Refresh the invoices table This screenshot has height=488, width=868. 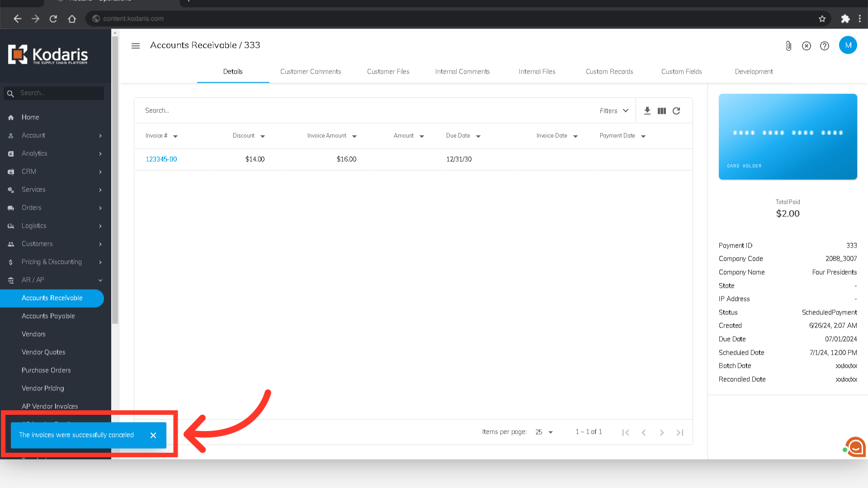676,111
